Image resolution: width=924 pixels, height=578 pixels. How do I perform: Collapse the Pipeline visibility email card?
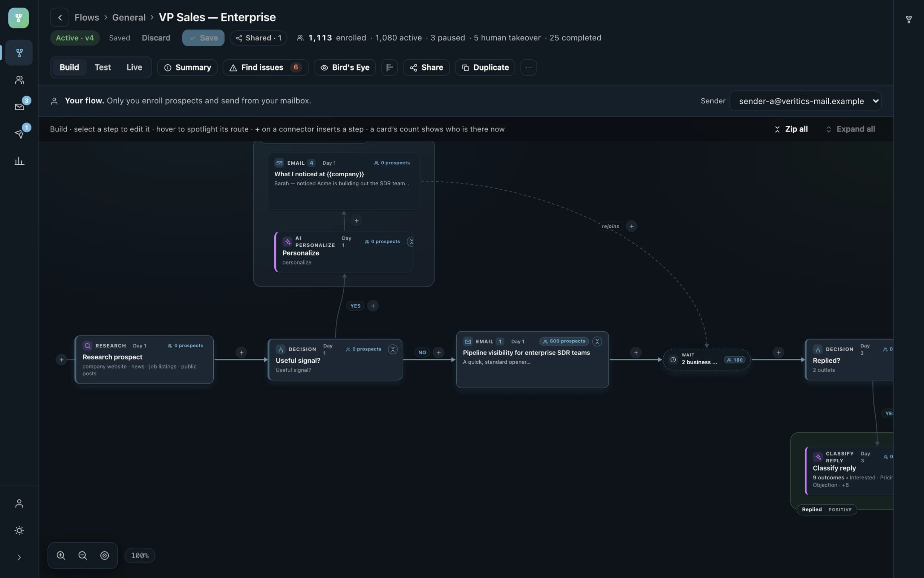tap(597, 341)
